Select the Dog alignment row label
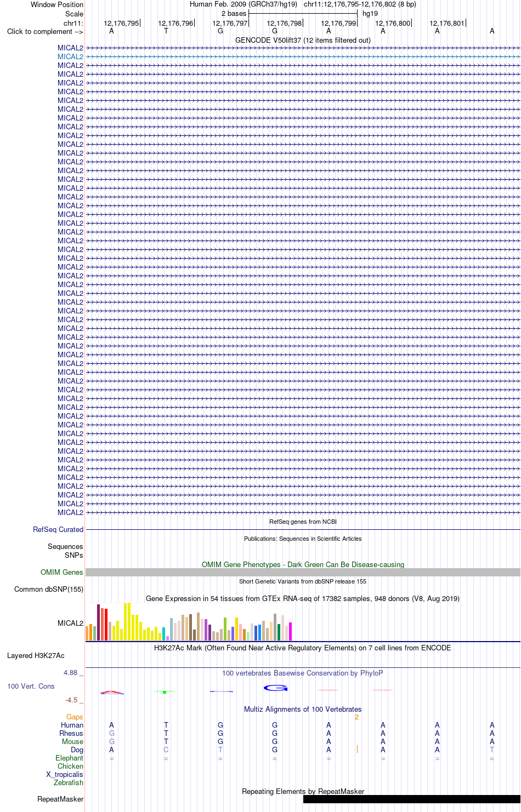This screenshot has height=812, width=521. [77, 750]
